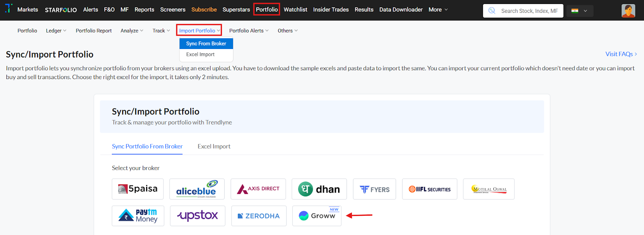Expand the Portfolio Alerts dropdown
This screenshot has width=644, height=235.
(x=249, y=31)
